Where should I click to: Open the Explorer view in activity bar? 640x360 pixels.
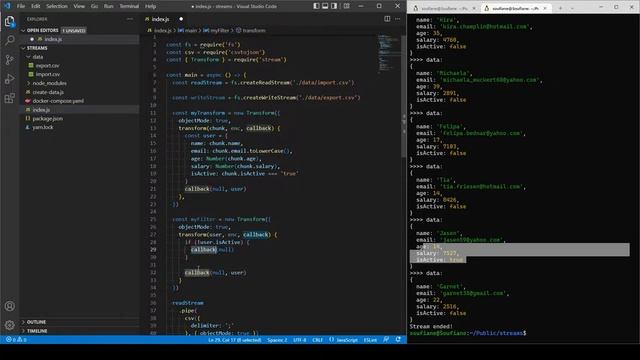click(x=9, y=21)
